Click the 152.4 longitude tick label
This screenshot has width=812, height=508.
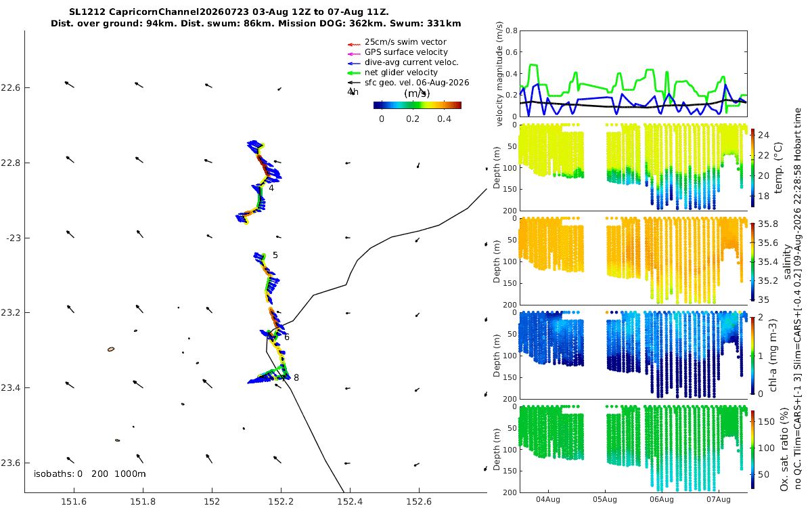(x=350, y=502)
